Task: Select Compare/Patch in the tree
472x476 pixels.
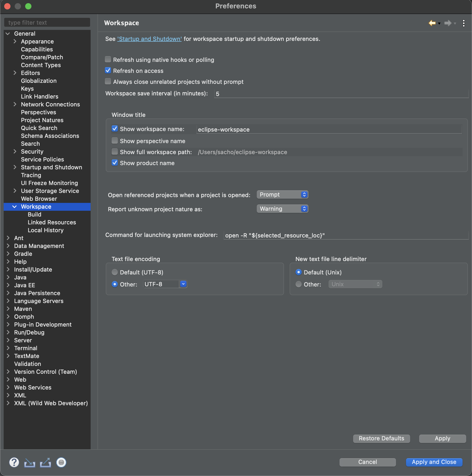Action: 42,57
